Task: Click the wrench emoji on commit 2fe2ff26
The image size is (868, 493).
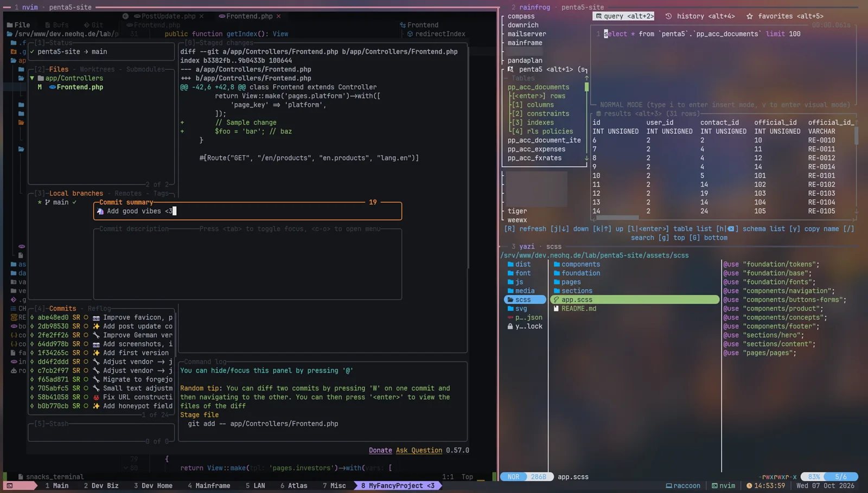Action: tap(96, 335)
